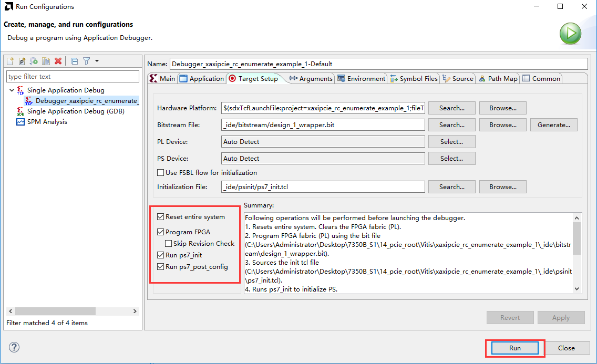
Task: Switch to the Main tab
Action: point(162,78)
